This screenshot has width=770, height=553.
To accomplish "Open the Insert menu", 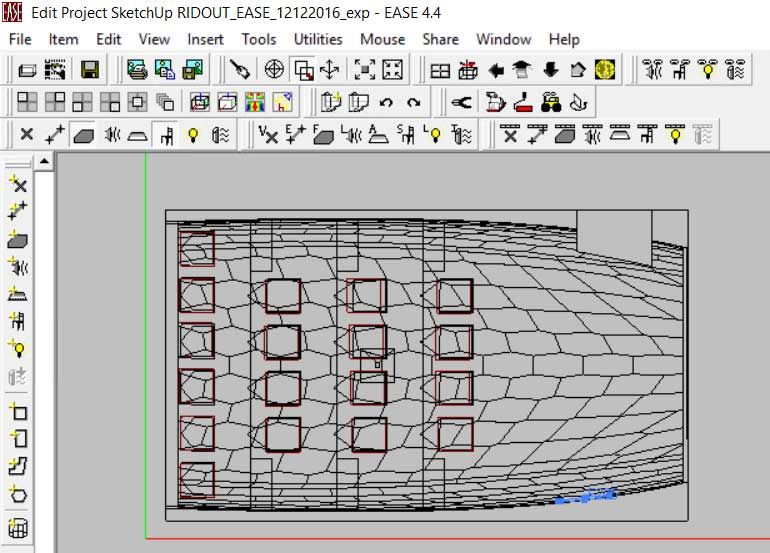I will pyautogui.click(x=205, y=39).
